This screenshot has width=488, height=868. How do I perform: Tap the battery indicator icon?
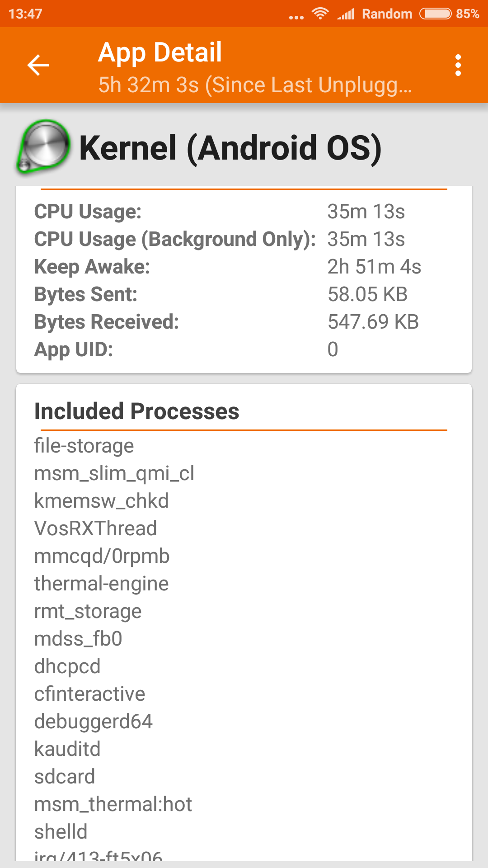pos(435,14)
